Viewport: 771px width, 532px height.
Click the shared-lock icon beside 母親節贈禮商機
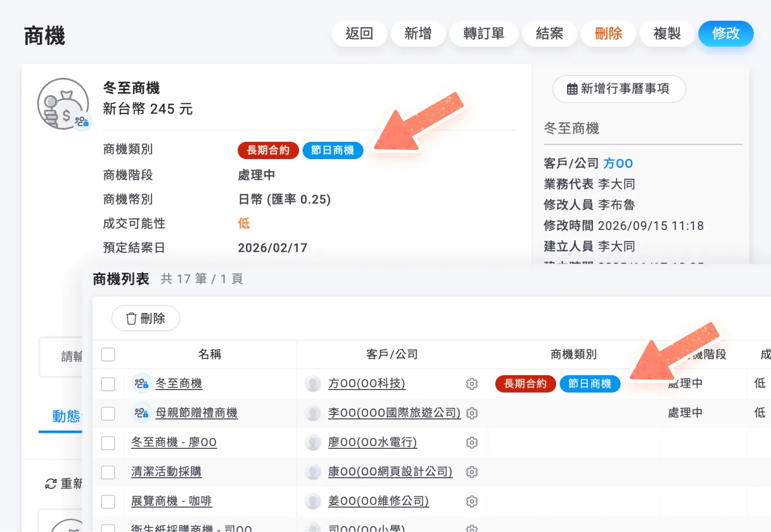coord(141,413)
